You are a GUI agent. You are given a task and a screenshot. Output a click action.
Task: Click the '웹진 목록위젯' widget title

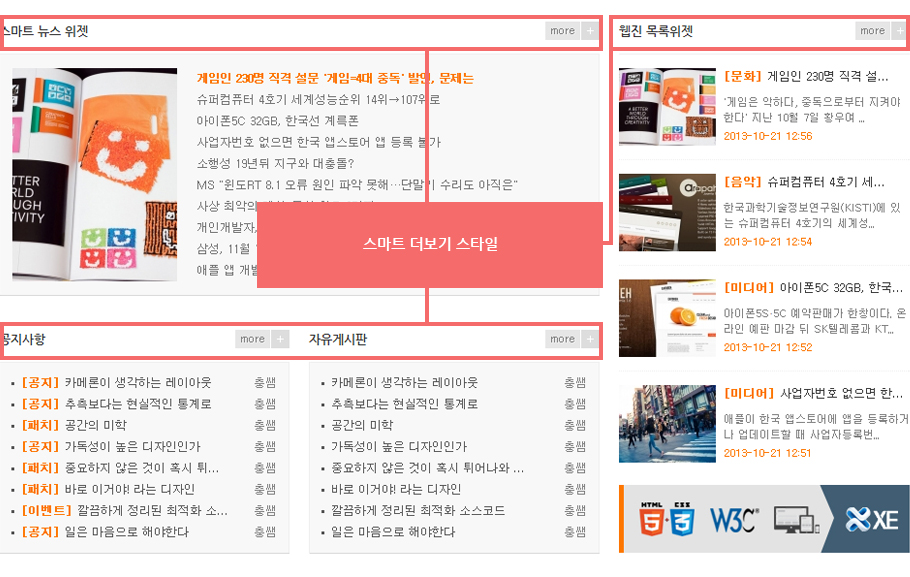pos(656,31)
